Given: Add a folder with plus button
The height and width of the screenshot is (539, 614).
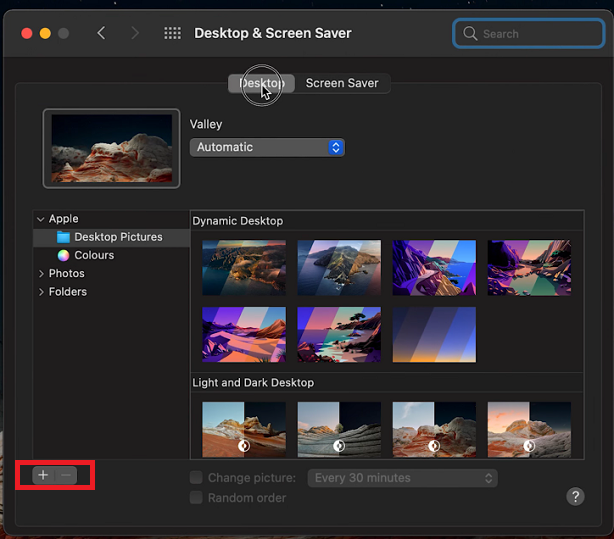Looking at the screenshot, I should (x=43, y=476).
